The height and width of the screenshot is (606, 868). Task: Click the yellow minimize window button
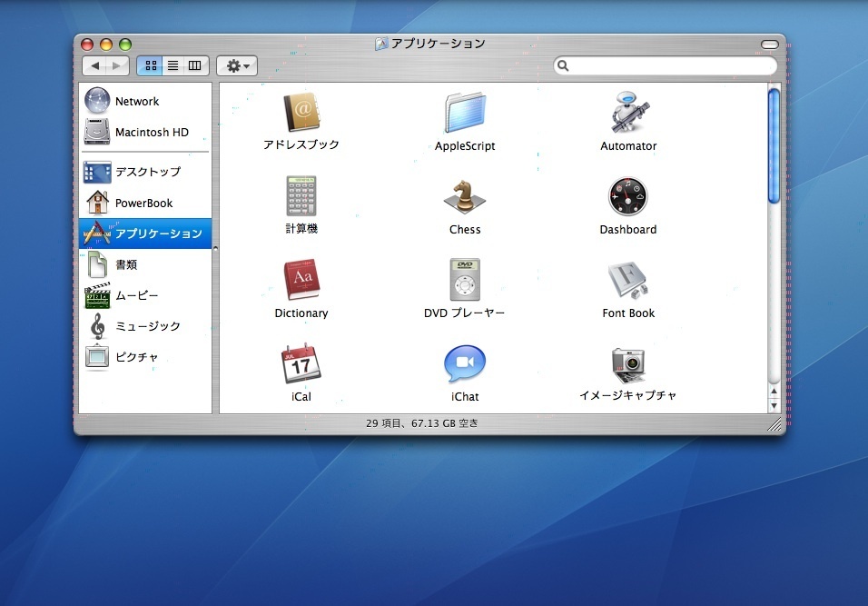click(106, 45)
